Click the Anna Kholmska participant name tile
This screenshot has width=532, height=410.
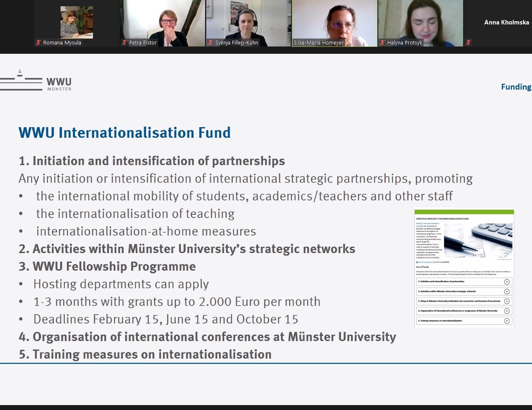[506, 22]
